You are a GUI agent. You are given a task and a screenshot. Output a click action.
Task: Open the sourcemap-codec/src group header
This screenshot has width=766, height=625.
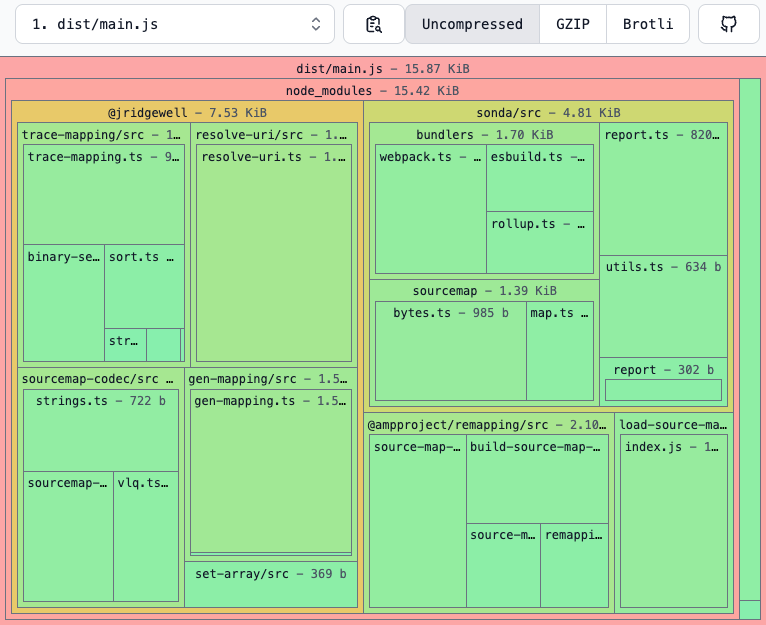98,379
